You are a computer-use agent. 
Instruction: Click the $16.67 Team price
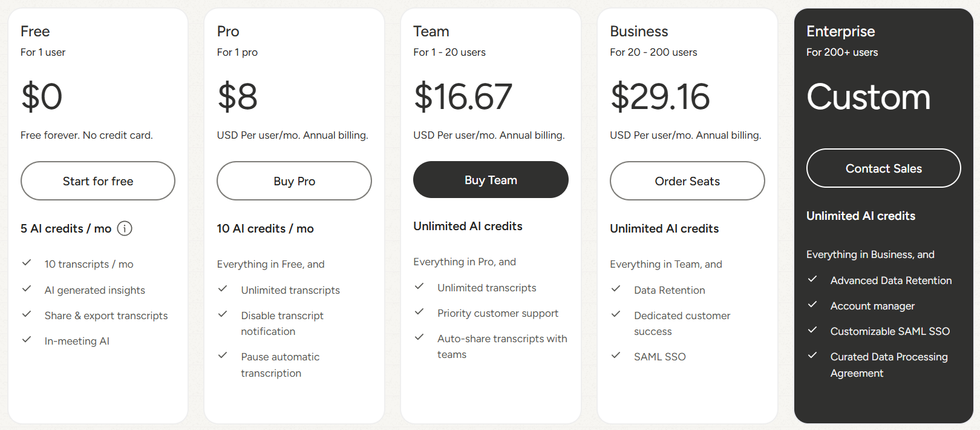(x=463, y=97)
